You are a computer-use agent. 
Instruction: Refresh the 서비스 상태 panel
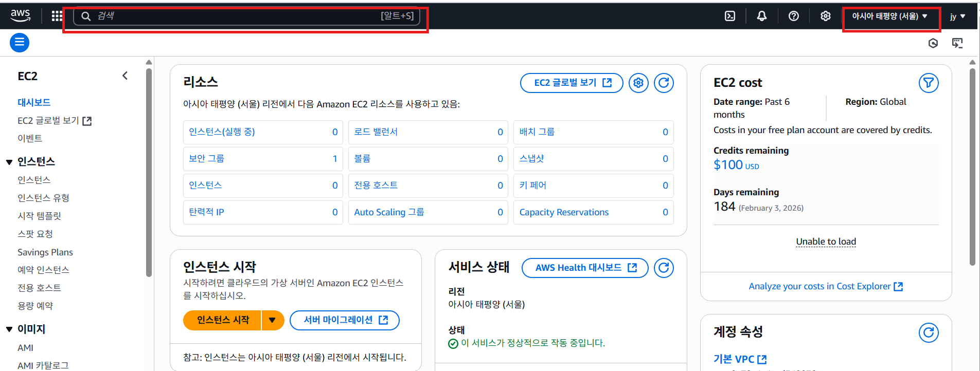pos(664,268)
